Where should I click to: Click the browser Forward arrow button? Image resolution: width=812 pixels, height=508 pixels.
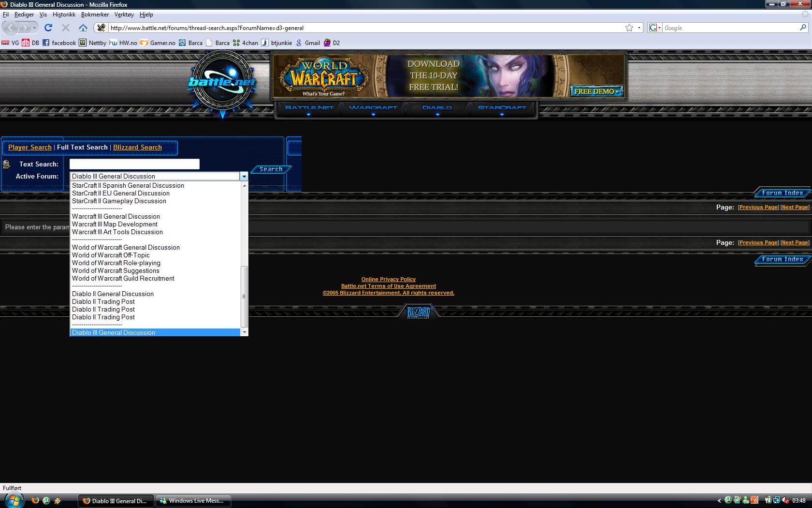25,28
